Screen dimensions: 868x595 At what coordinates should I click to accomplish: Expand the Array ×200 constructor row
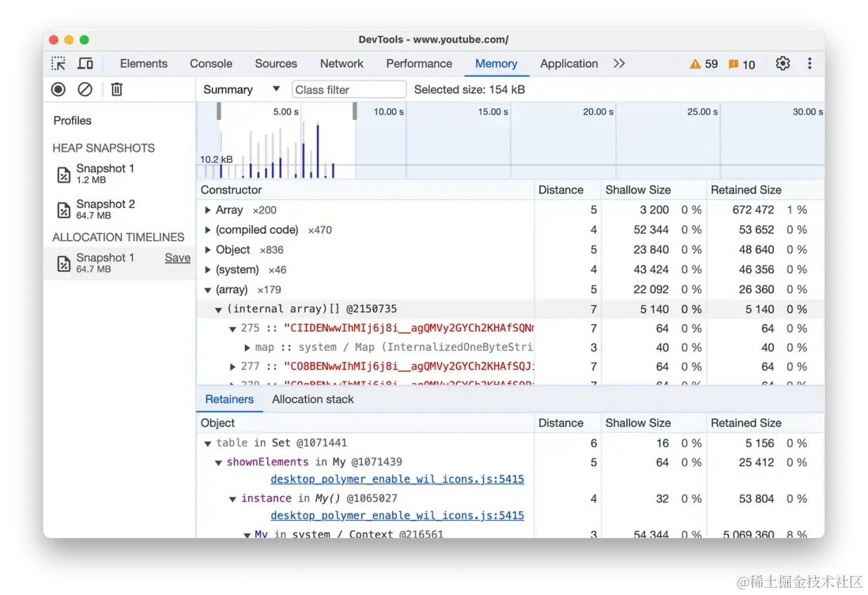(x=208, y=209)
